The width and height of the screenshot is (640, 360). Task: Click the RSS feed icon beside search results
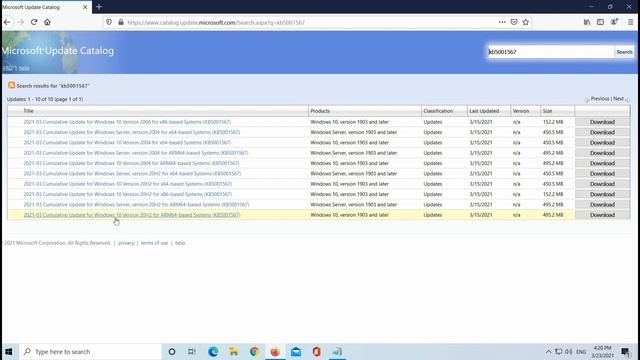pos(11,85)
